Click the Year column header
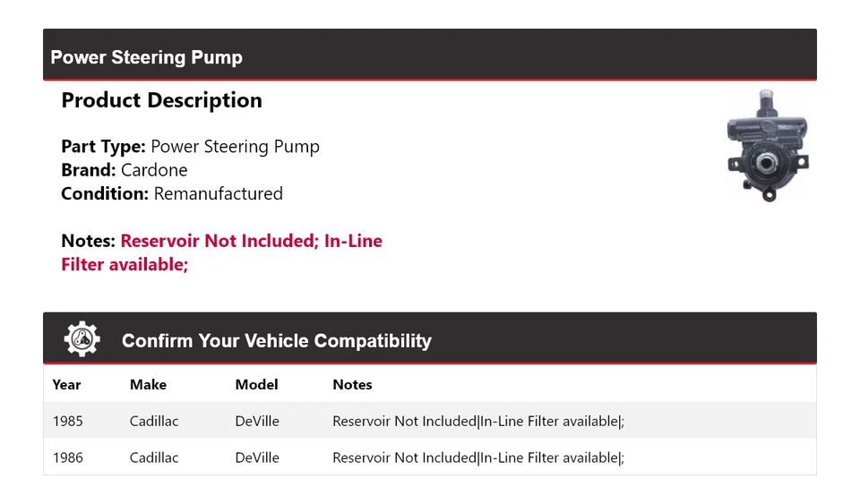The width and height of the screenshot is (860, 504). [x=66, y=385]
